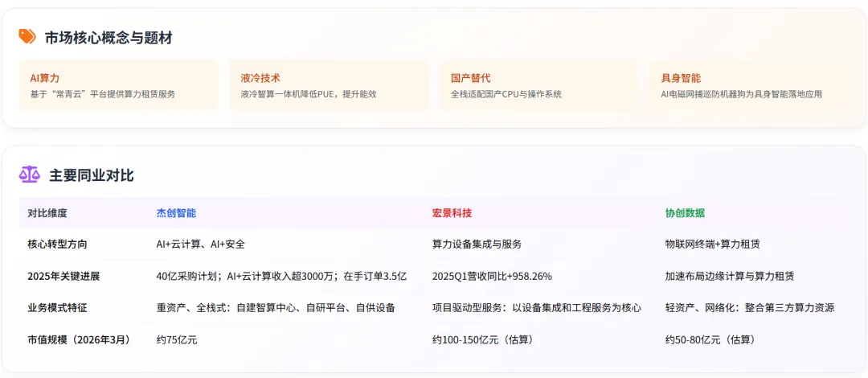This screenshot has height=378, width=868.
Task: Click the purple balance scale icon
Action: pos(30,175)
